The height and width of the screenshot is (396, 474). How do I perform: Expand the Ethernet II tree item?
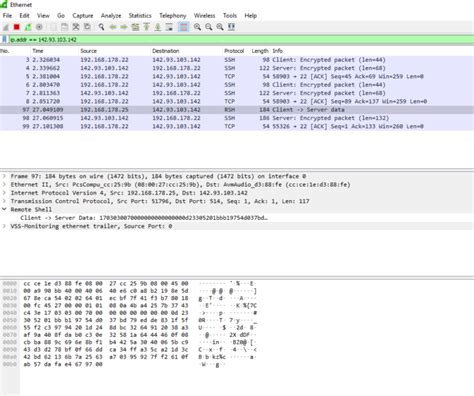point(4,185)
